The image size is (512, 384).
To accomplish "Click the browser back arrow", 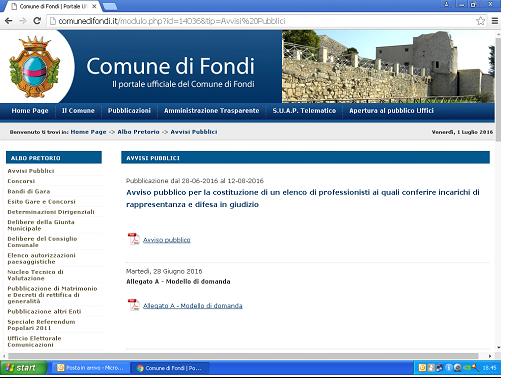I will coord(9,21).
